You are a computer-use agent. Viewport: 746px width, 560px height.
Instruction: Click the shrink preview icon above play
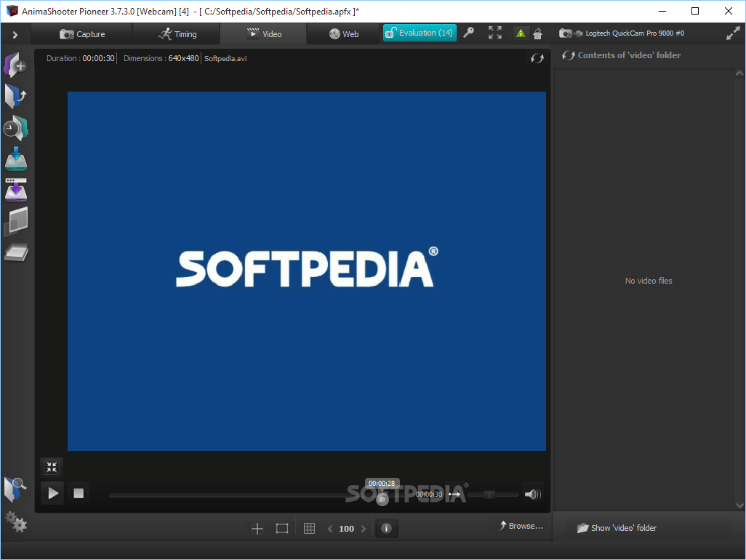pos(52,467)
